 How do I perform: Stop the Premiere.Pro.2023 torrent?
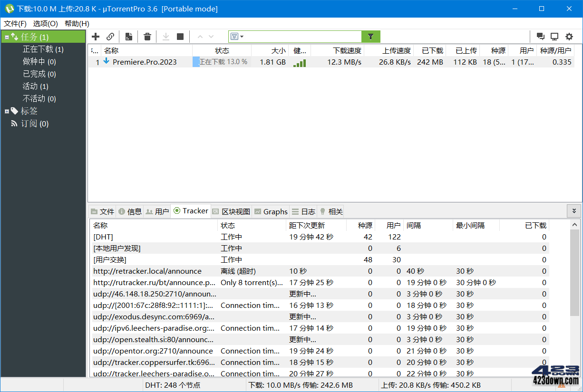181,36
